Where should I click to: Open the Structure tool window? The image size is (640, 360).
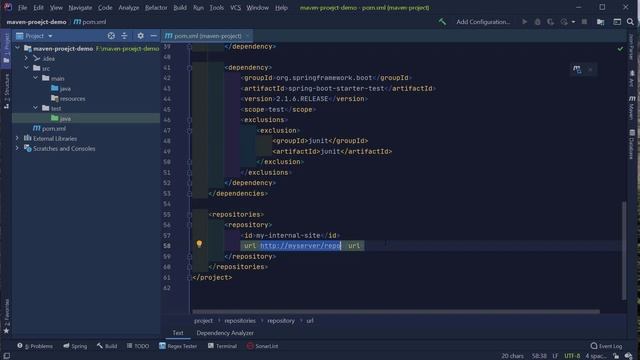click(6, 91)
